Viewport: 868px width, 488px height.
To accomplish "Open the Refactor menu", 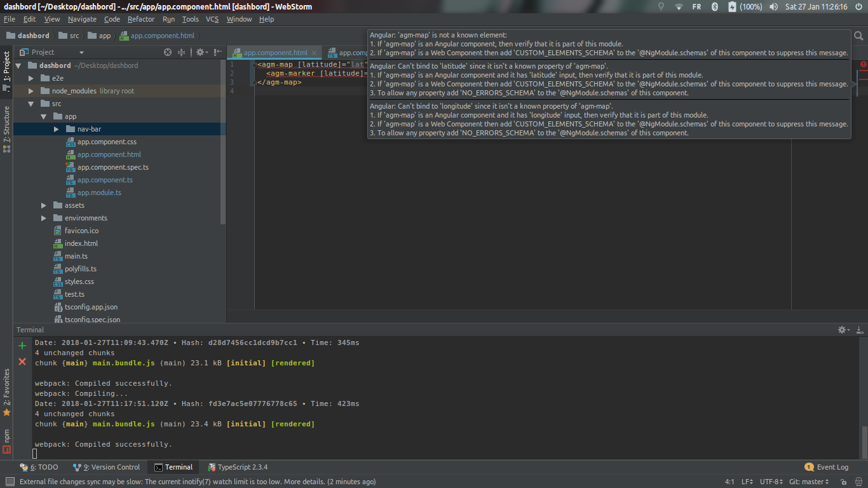I will [141, 19].
